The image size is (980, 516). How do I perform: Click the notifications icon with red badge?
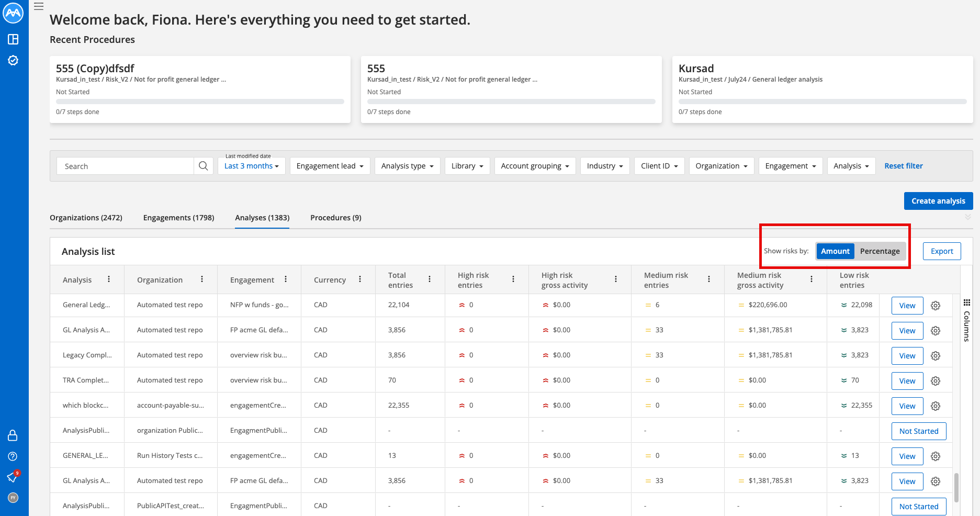(13, 476)
